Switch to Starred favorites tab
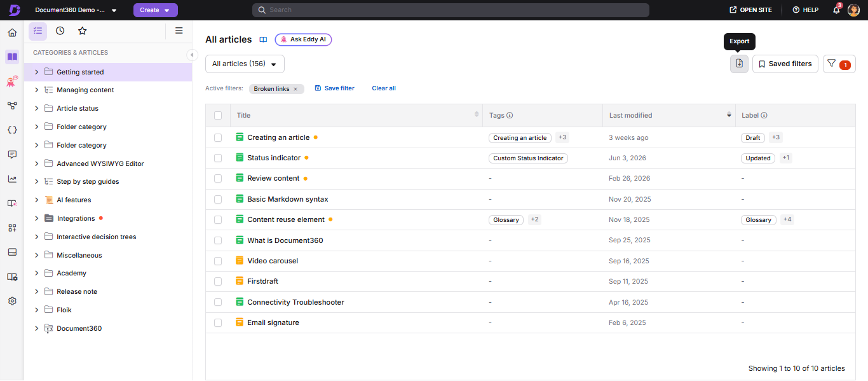The image size is (868, 381). tap(83, 31)
